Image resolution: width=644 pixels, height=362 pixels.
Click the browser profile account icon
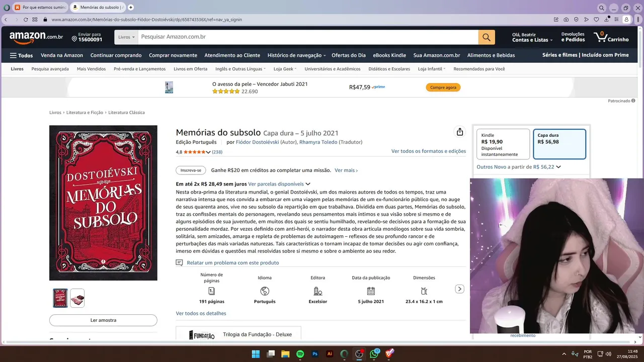point(626,20)
